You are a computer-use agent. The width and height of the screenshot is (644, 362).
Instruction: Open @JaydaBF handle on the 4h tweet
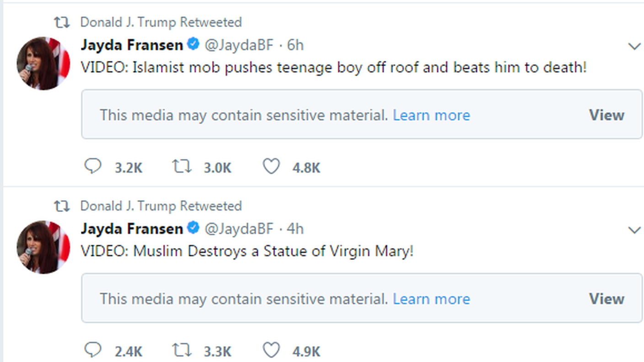tap(239, 229)
